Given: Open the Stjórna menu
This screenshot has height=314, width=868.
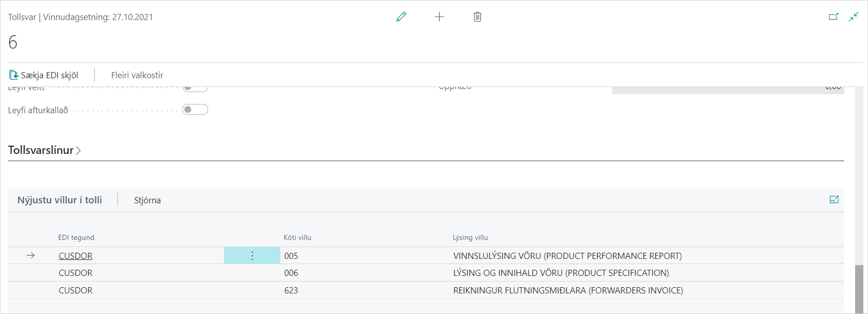Looking at the screenshot, I should coord(147,200).
